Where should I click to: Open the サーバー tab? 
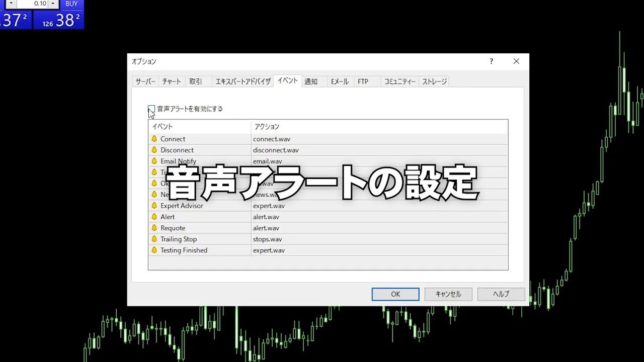tap(145, 81)
